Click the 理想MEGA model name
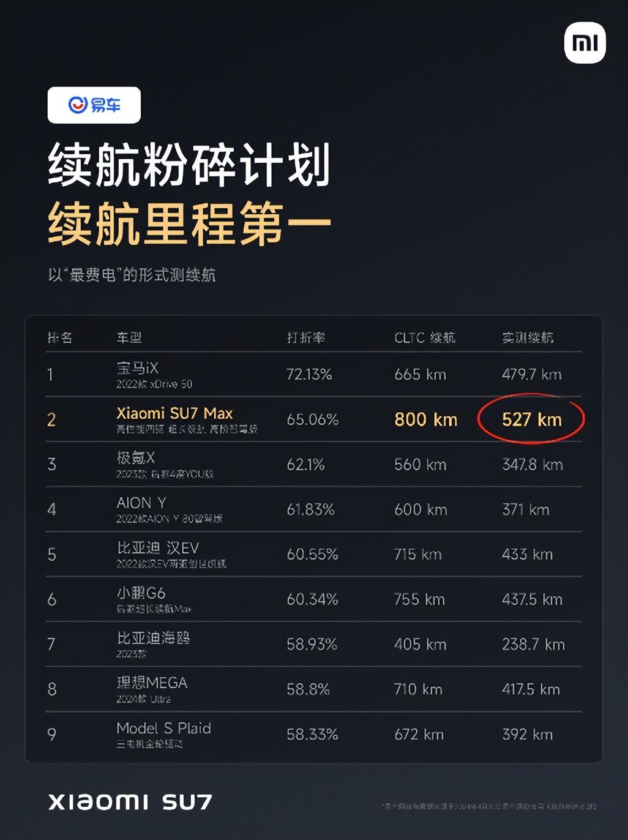The height and width of the screenshot is (840, 628). tap(152, 683)
